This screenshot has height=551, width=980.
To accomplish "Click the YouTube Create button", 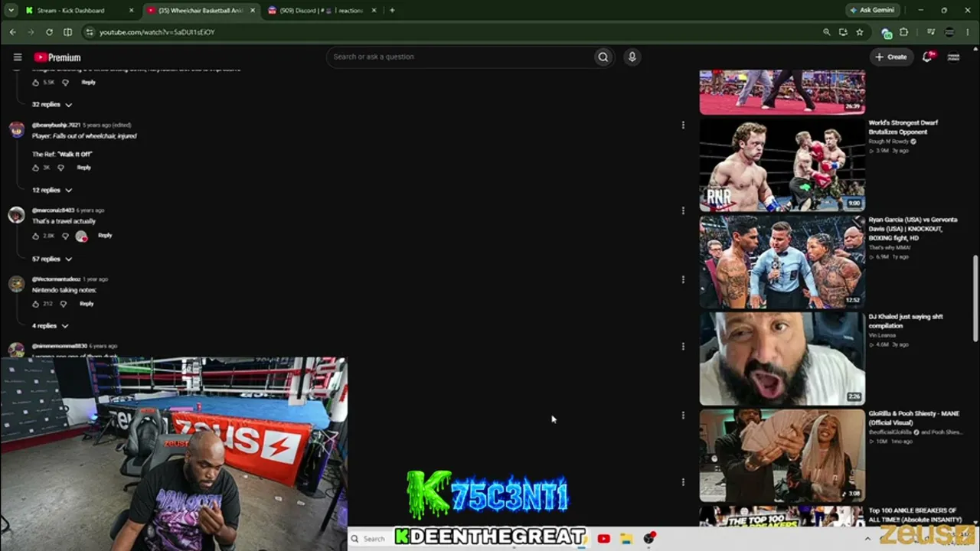I will pos(891,57).
